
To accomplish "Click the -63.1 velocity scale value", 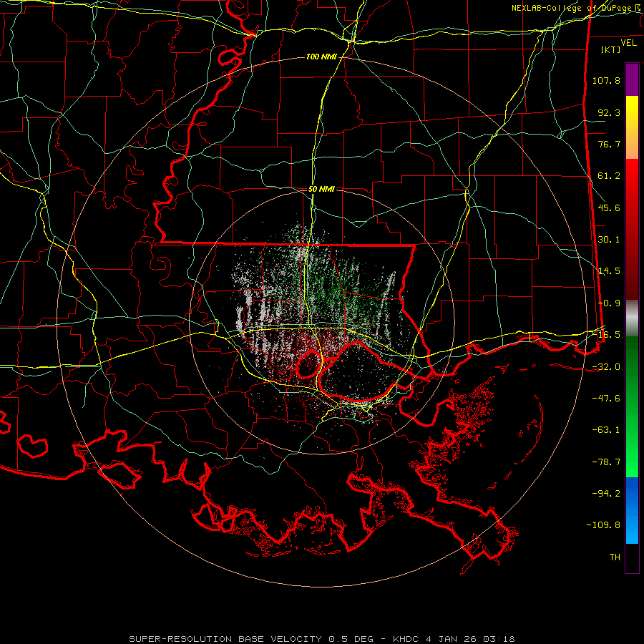I will click(606, 430).
